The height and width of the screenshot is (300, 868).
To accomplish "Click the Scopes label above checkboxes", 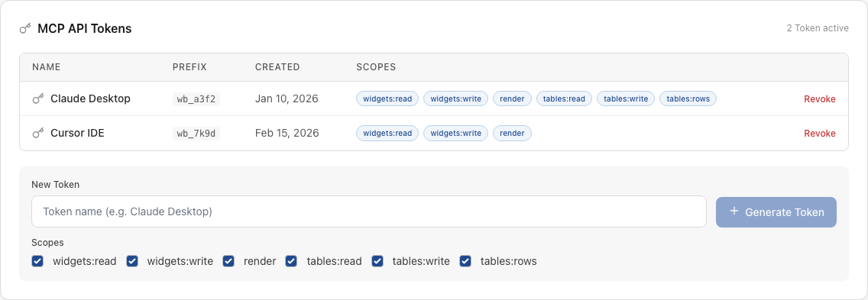I will 47,243.
